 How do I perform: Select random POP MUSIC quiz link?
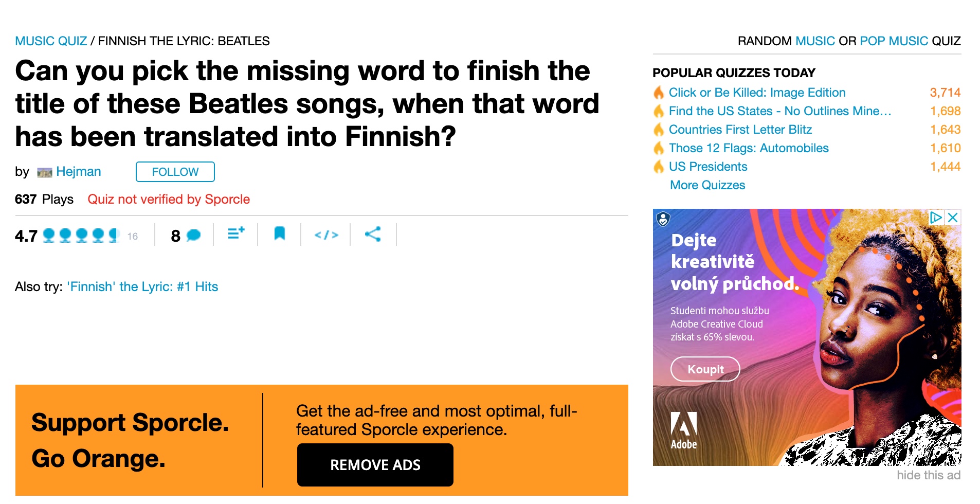tap(894, 41)
